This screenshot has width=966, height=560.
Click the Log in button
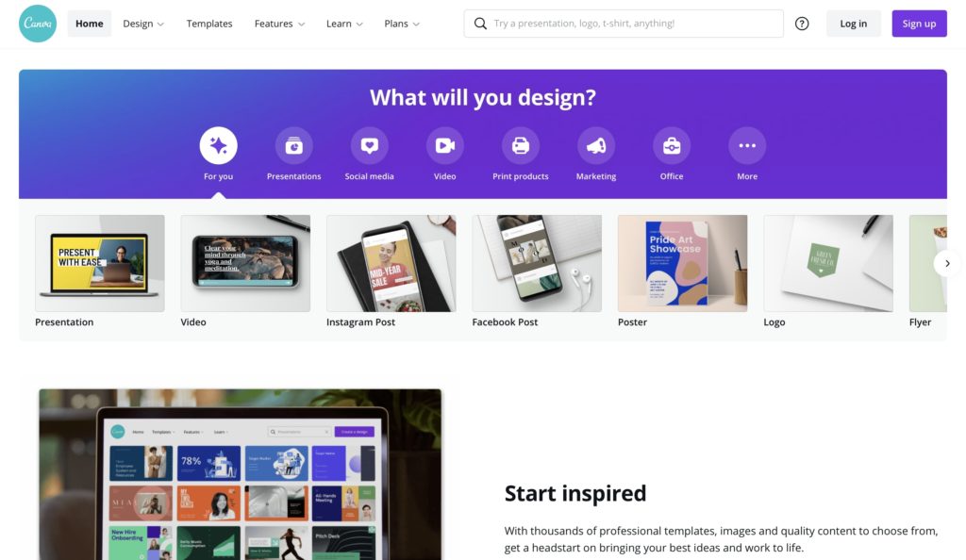click(853, 24)
